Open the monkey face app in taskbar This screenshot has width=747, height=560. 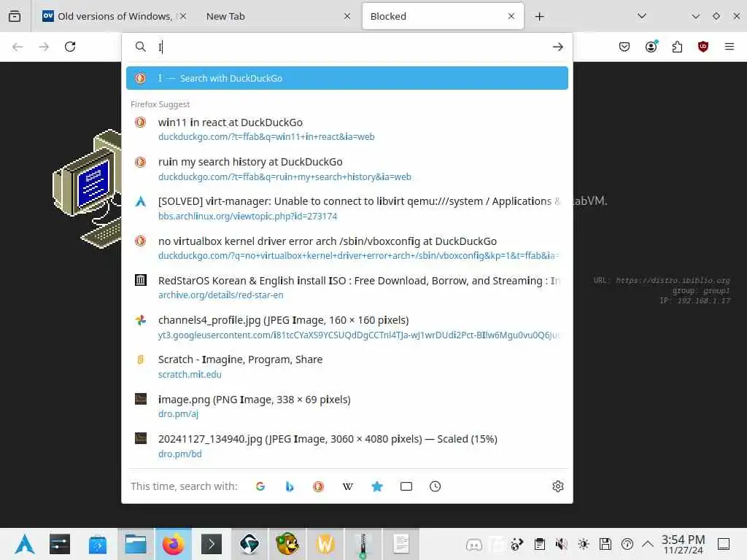pos(287,544)
